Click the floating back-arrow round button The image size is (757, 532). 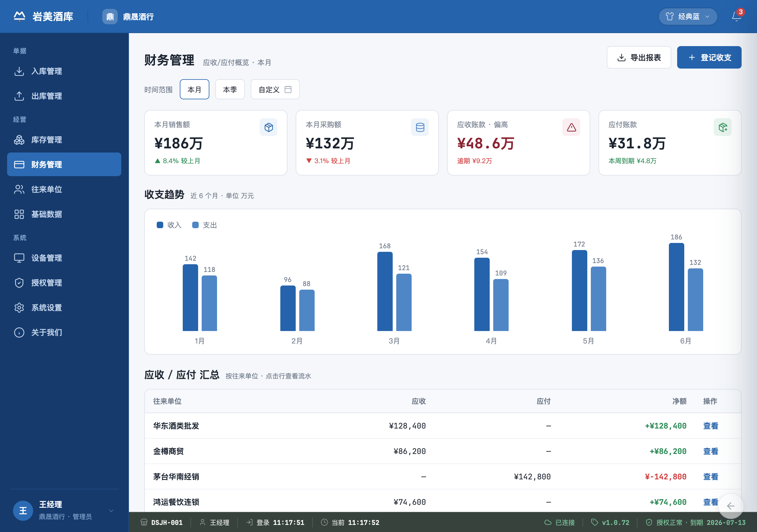click(x=731, y=506)
